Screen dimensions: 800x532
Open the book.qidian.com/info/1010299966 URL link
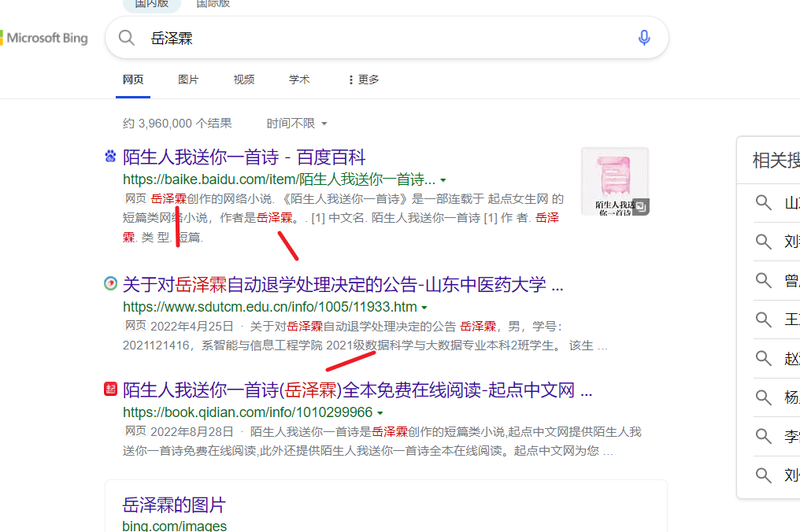point(247,412)
